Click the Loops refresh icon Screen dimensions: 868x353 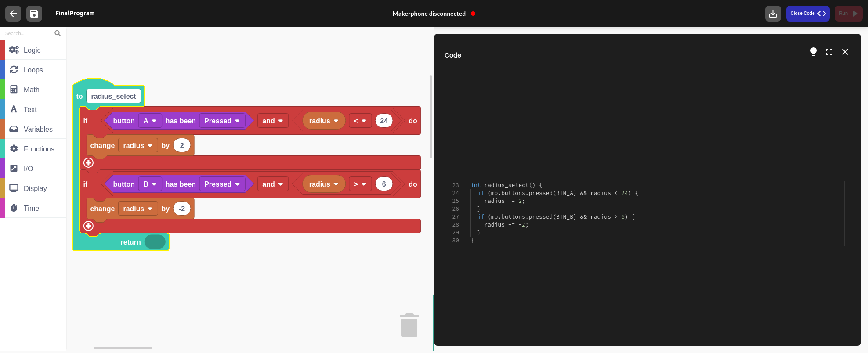14,69
